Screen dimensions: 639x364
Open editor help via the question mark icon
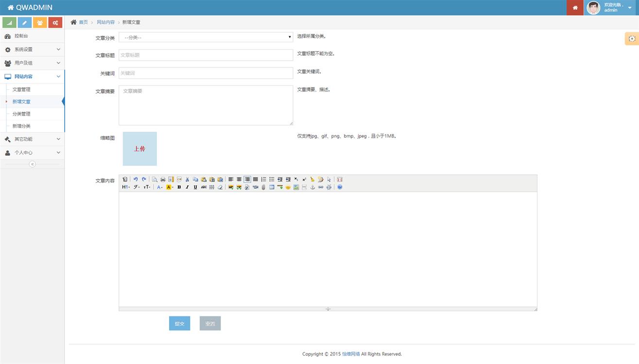point(340,187)
